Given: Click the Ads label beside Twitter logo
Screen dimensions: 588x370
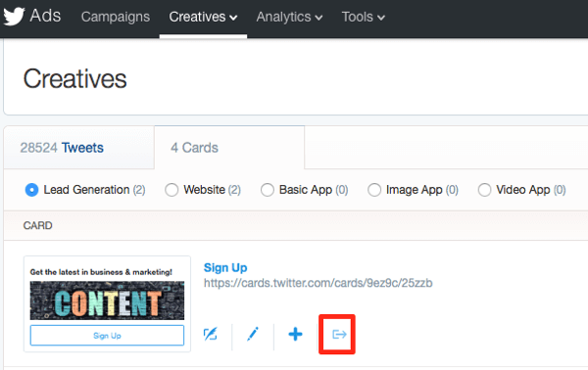Looking at the screenshot, I should (x=45, y=16).
